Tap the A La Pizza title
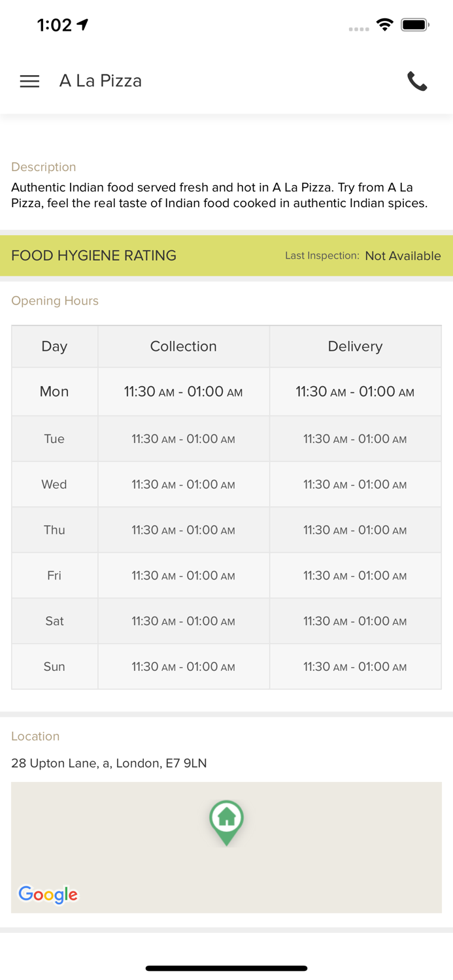The height and width of the screenshot is (980, 453). [101, 81]
